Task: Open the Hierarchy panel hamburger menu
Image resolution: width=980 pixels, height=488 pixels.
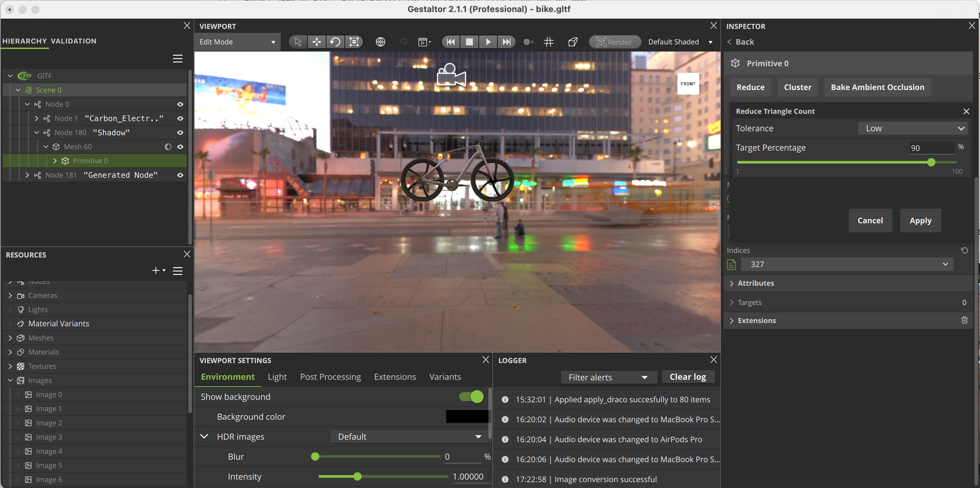Action: pyautogui.click(x=178, y=59)
